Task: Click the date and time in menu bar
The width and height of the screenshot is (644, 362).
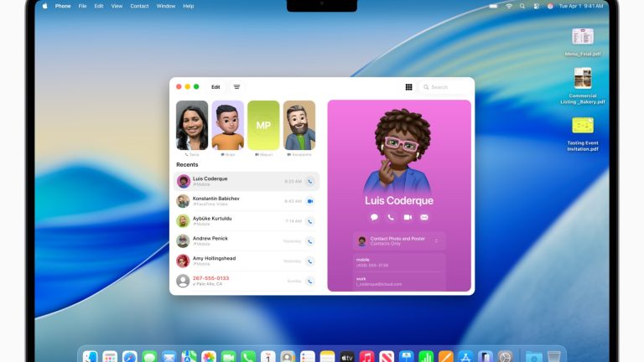Action: pyautogui.click(x=581, y=6)
